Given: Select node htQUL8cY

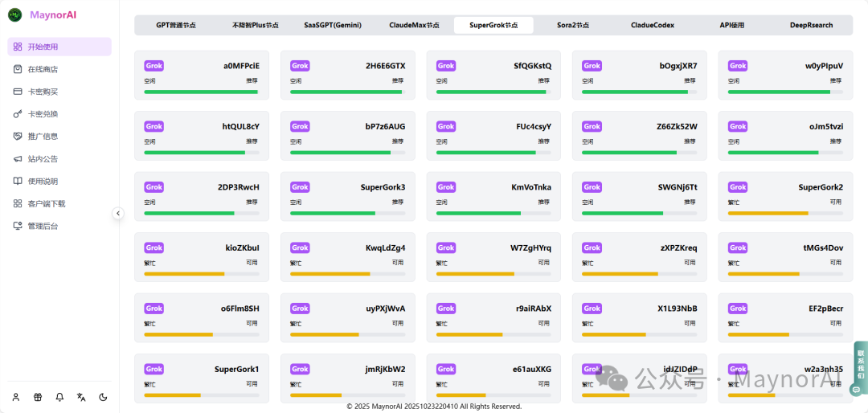Looking at the screenshot, I should pos(202,136).
